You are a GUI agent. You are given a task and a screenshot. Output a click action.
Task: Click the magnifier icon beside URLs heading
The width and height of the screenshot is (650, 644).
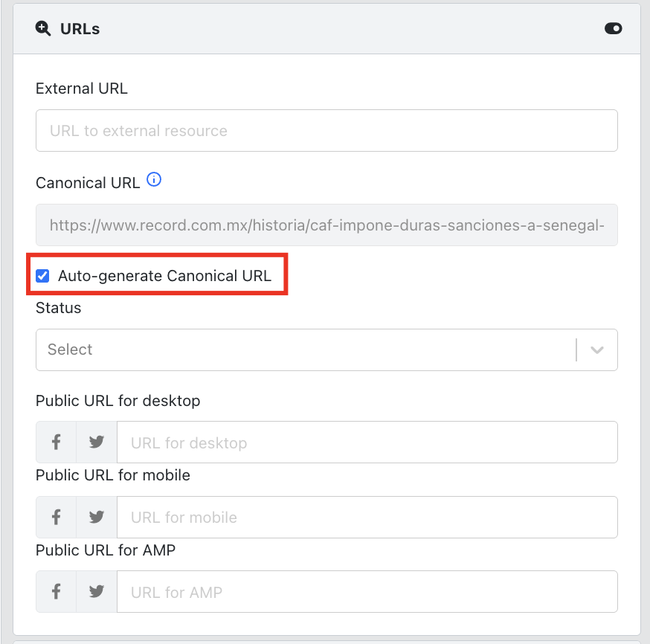pyautogui.click(x=43, y=29)
